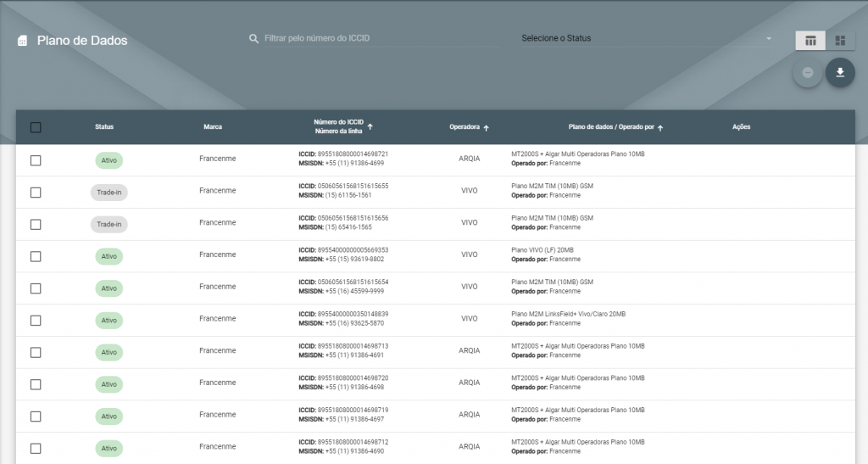Check row with ICCID 05060561568151615656
The image size is (868, 464).
coord(36,224)
